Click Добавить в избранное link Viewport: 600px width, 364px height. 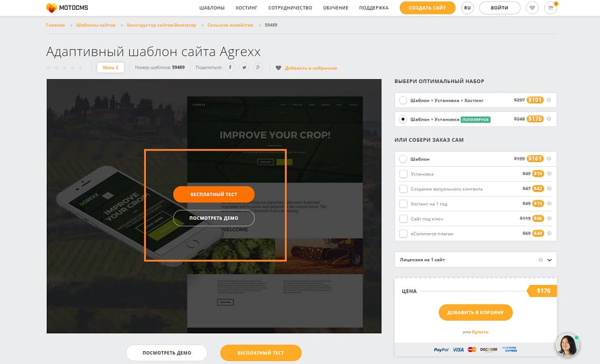pos(310,68)
